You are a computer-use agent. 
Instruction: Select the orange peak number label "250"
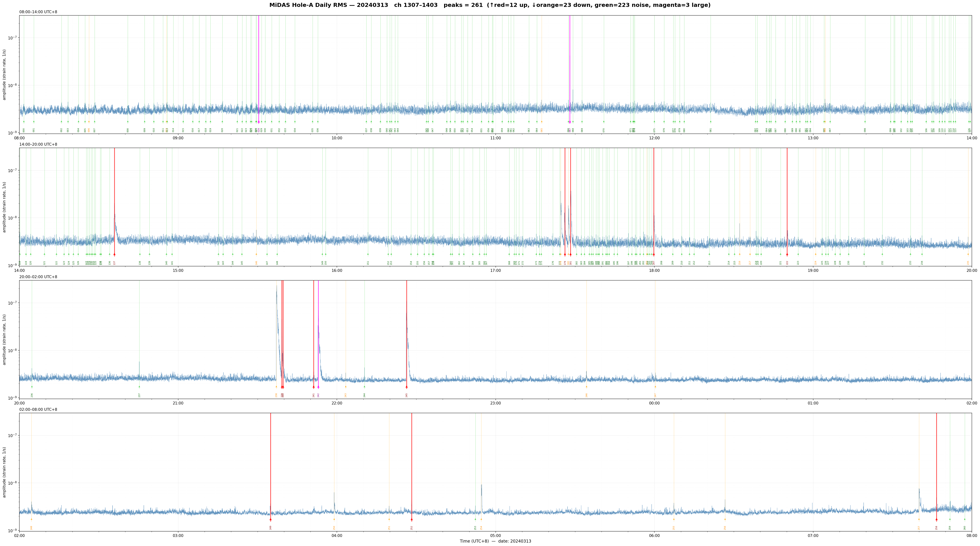pyautogui.click(x=334, y=528)
